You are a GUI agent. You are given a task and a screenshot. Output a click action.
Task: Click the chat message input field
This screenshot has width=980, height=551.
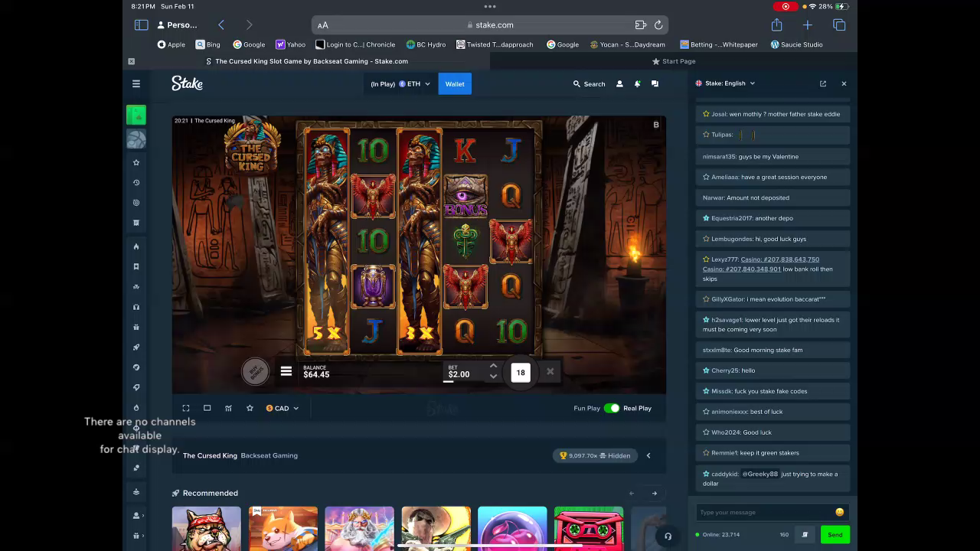click(766, 512)
